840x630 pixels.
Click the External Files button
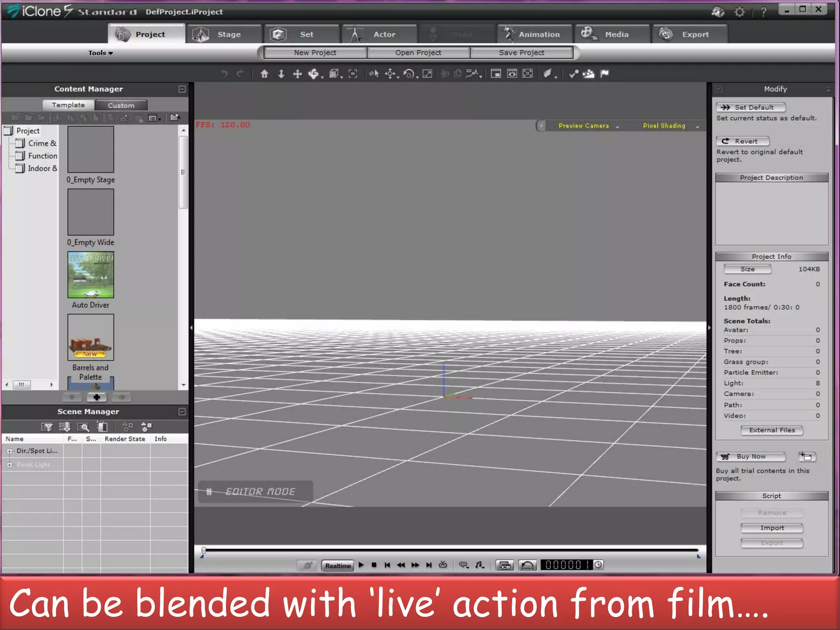pos(772,430)
